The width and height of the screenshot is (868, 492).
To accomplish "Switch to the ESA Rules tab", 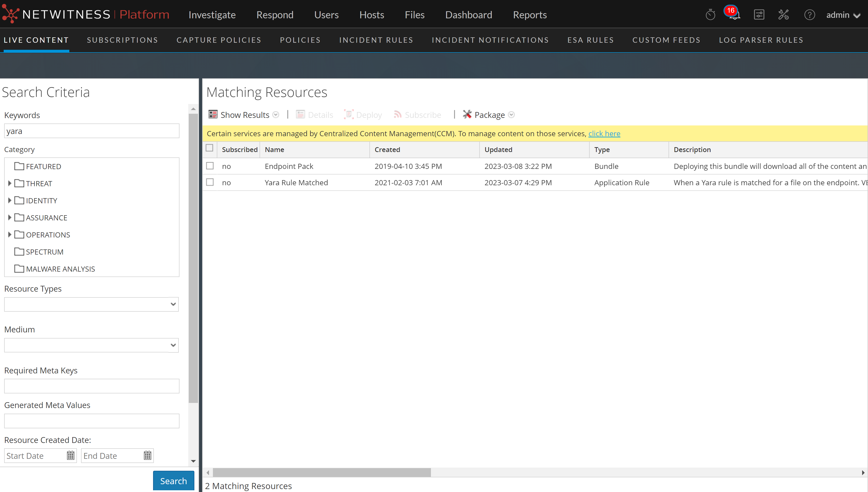I will 590,40.
